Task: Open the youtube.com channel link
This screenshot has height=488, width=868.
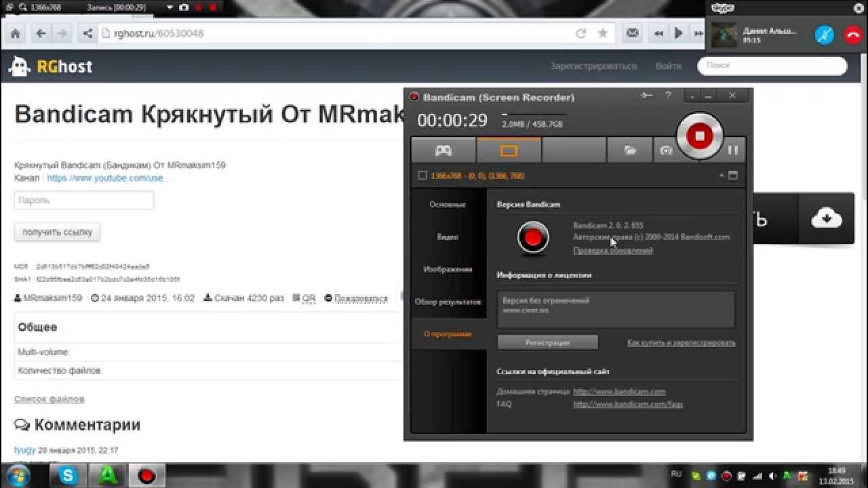Action: pyautogui.click(x=109, y=178)
